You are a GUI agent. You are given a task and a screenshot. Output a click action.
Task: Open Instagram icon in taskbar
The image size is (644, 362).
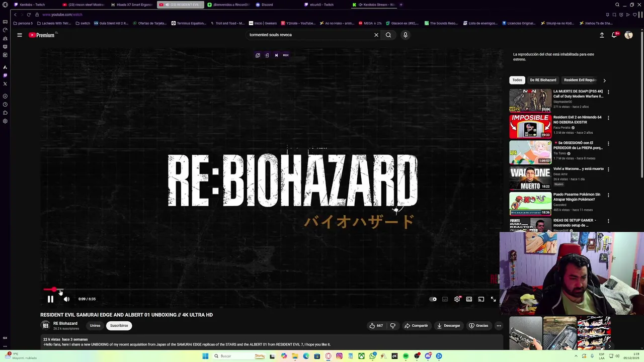[x=339, y=356]
